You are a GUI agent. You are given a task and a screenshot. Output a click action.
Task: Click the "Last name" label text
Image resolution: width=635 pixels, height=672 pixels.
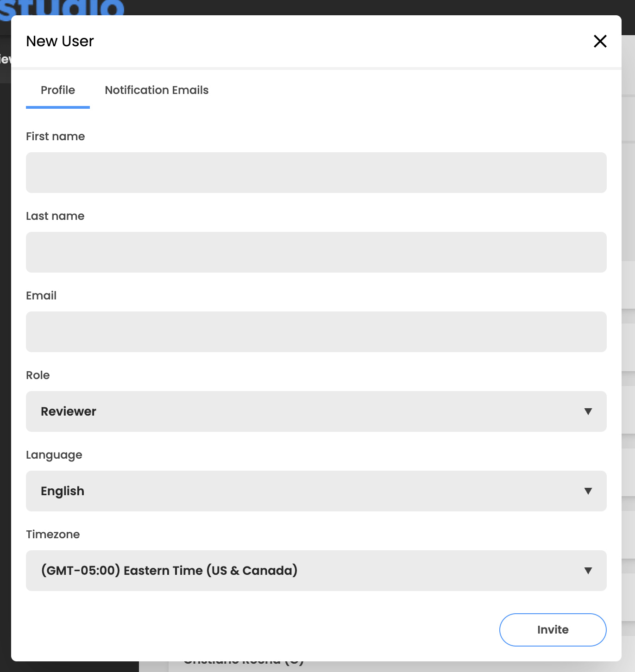(x=55, y=216)
